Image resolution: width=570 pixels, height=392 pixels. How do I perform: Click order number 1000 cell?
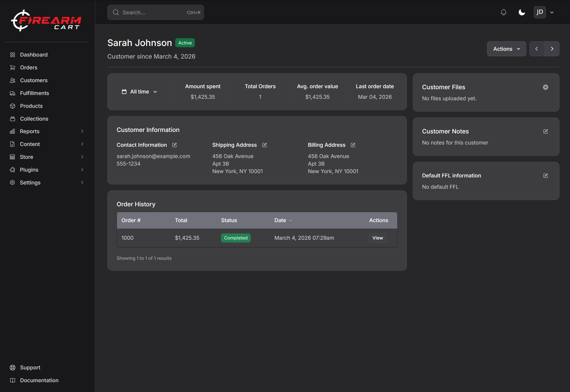127,238
